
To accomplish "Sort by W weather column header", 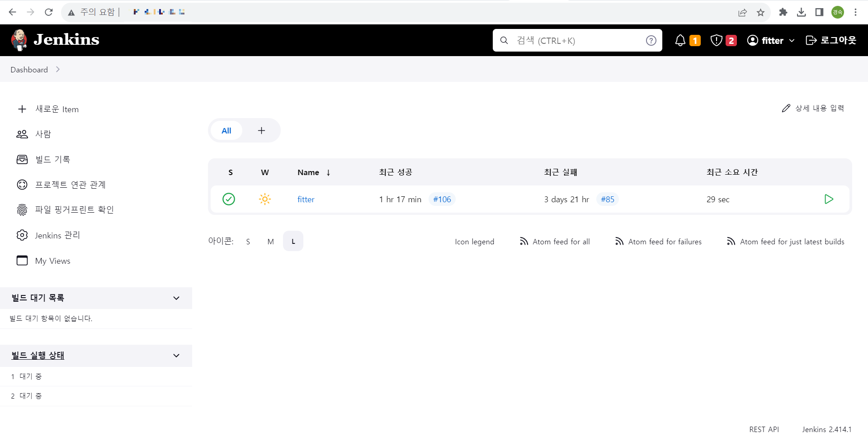I will (x=265, y=172).
